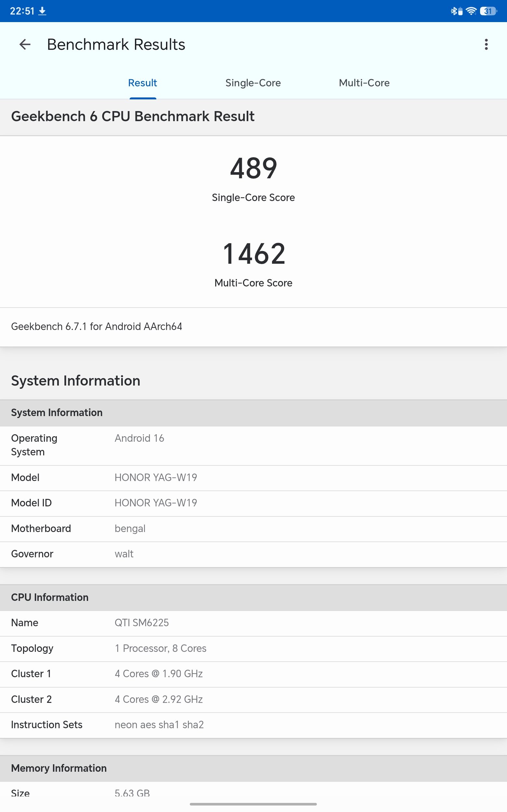Screen dimensions: 507x812
Task: Tap Instruction Sets value neon aes sha1 sha2
Action: click(x=159, y=725)
